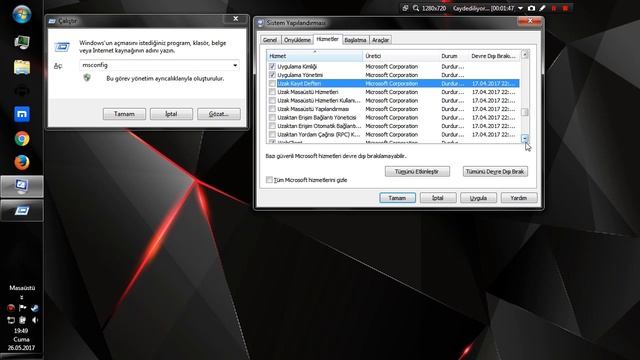Open the file explorer folder icon
The height and width of the screenshot is (360, 640).
(22, 67)
